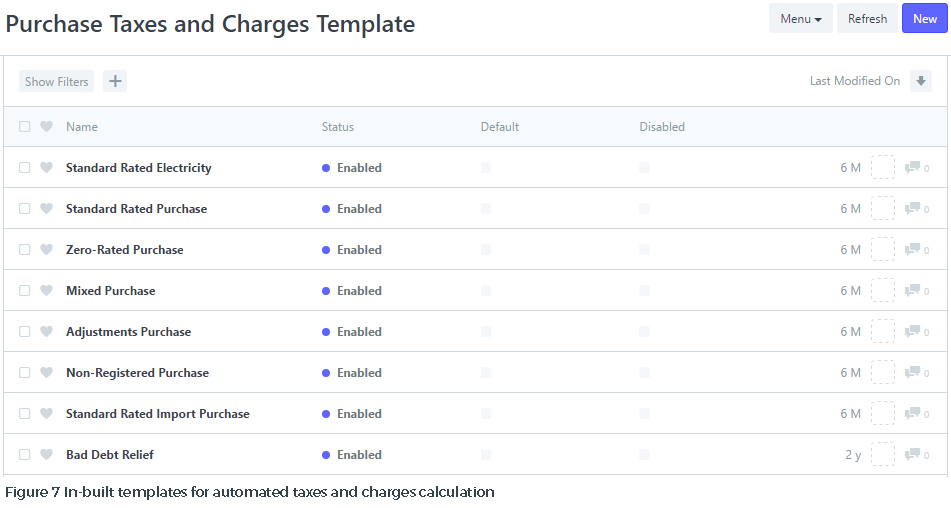
Task: Like Adjustments Purchase with heart
Action: [x=46, y=332]
